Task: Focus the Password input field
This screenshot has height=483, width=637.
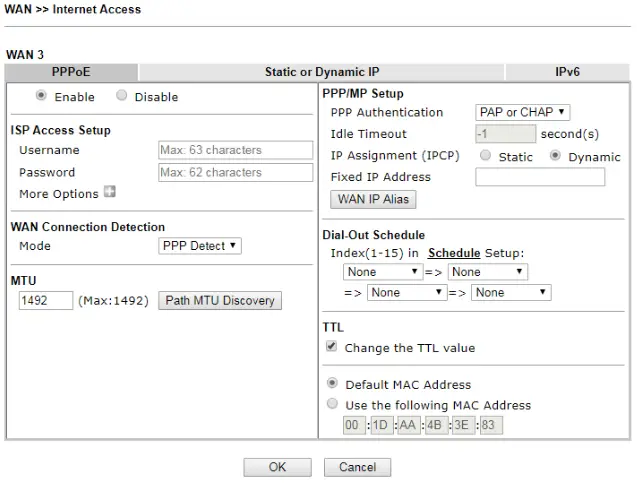Action: tap(236, 173)
